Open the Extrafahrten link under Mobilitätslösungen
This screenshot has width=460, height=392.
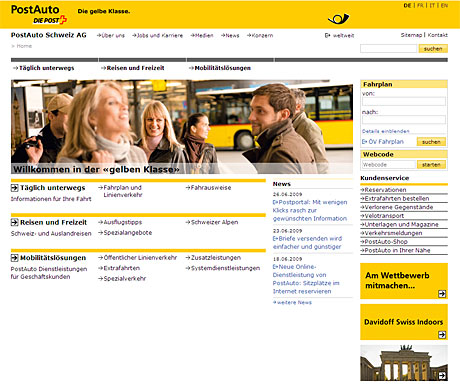point(119,268)
